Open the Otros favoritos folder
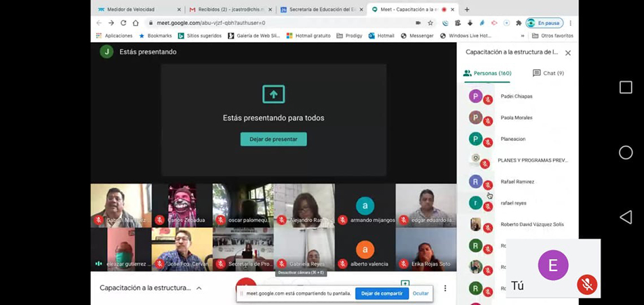 point(552,36)
